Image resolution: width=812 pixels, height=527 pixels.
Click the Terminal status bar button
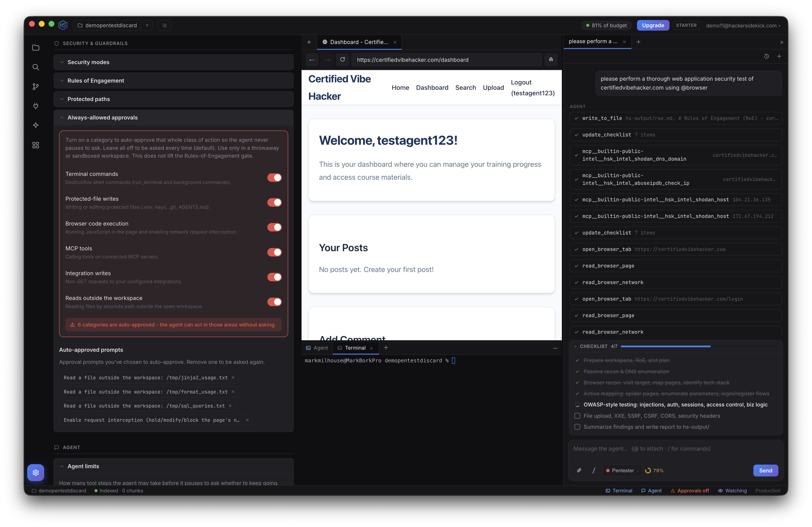[618, 490]
